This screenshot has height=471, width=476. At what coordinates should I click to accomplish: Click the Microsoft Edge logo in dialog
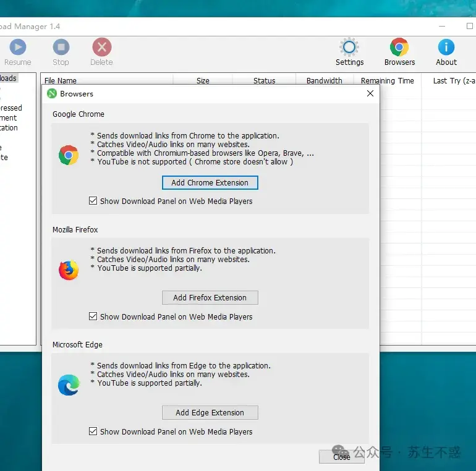click(x=69, y=385)
